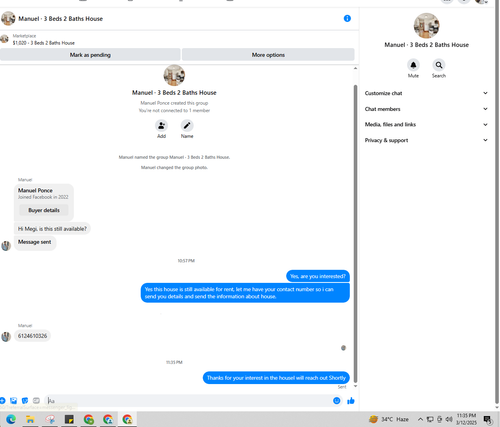Open the system tray USB/power icon
The height and width of the screenshot is (427, 500).
click(440, 419)
